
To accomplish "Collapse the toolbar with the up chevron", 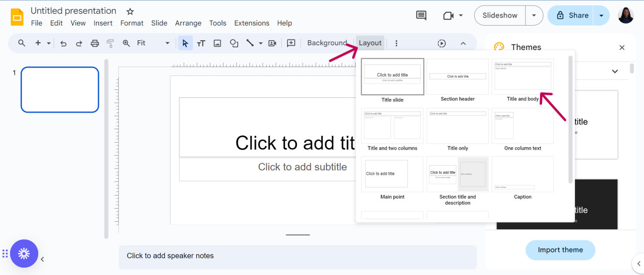I will point(463,43).
